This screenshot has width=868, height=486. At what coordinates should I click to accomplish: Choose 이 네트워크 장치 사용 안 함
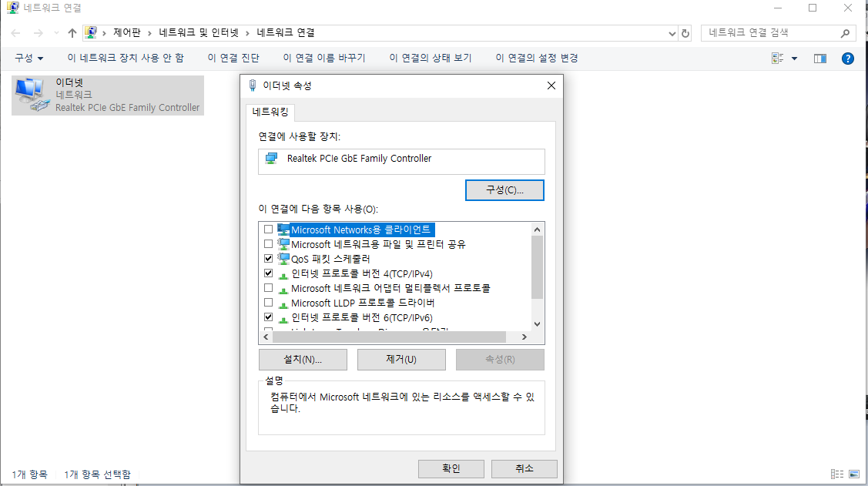[x=125, y=58]
